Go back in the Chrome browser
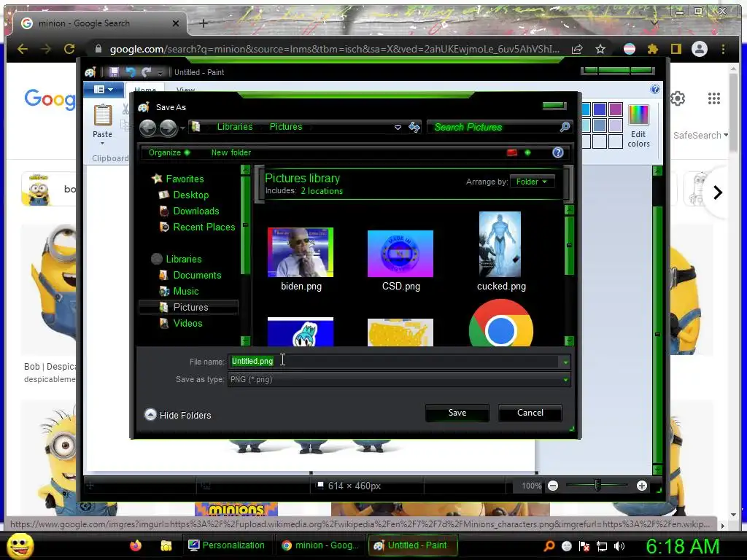 pyautogui.click(x=23, y=49)
